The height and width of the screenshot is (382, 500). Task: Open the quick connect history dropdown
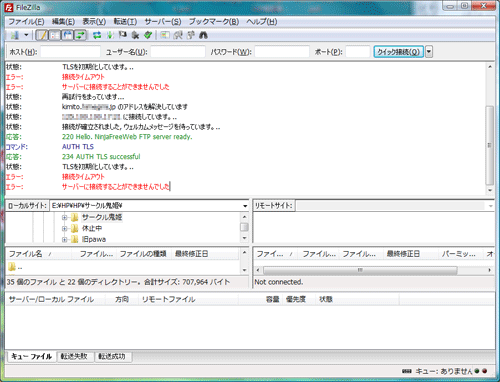(429, 52)
